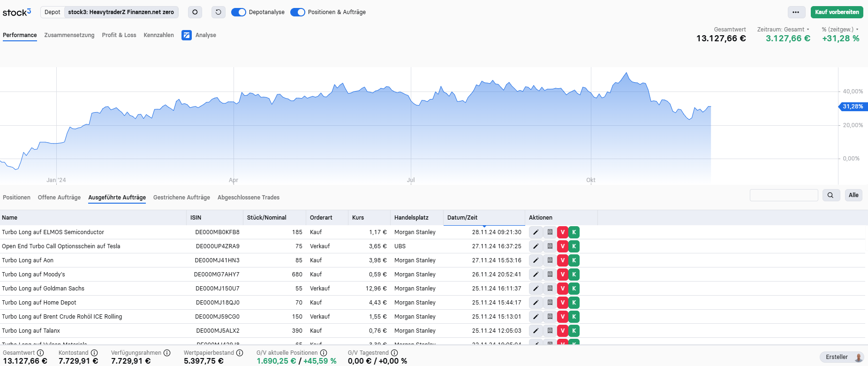Image resolution: width=868 pixels, height=366 pixels.
Task: Open the three-dots more options menu
Action: tap(796, 12)
